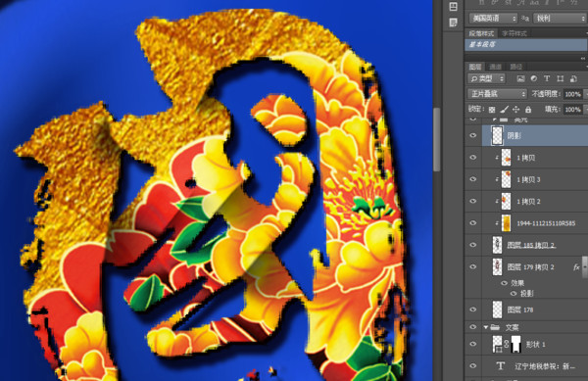Filter layers by adjustment layer type
Viewport: 588px width, 381px height.
pyautogui.click(x=534, y=78)
